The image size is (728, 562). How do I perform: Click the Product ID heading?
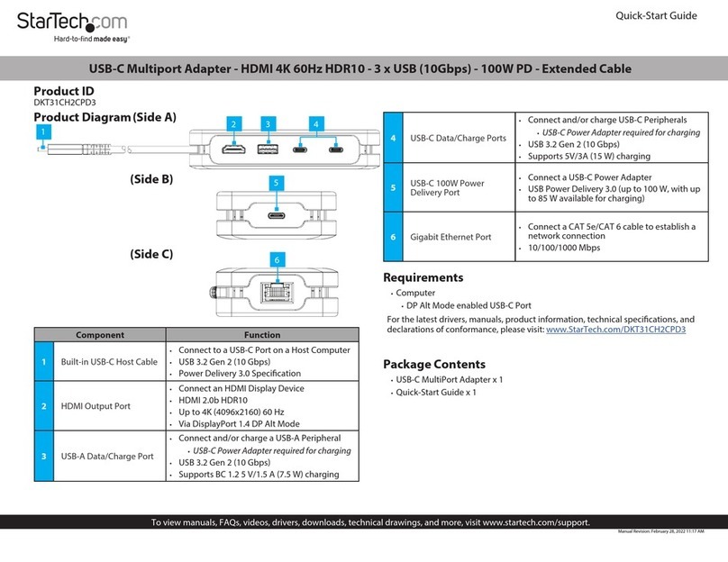coord(64,91)
